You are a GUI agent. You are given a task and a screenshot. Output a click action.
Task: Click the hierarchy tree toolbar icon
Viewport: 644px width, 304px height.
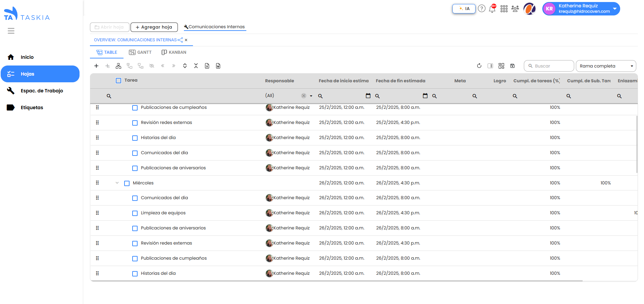(118, 66)
